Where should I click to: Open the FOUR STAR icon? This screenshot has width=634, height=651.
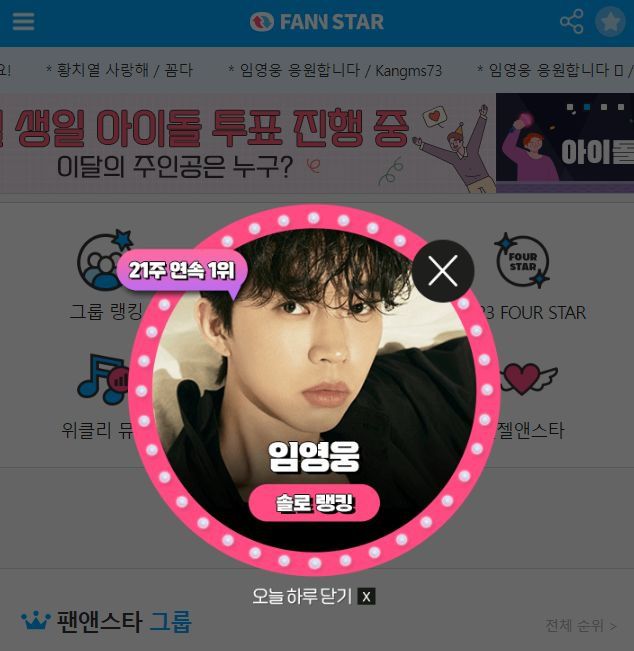(x=523, y=261)
